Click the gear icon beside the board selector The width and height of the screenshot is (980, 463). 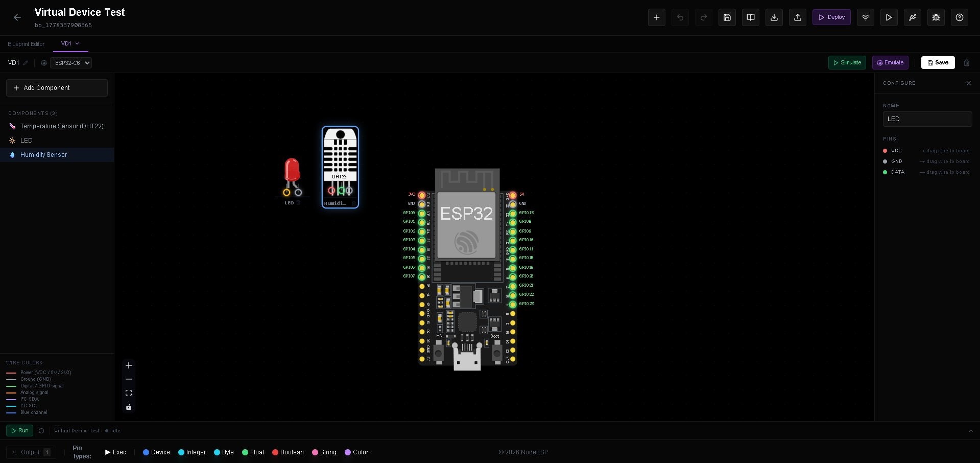coord(44,63)
